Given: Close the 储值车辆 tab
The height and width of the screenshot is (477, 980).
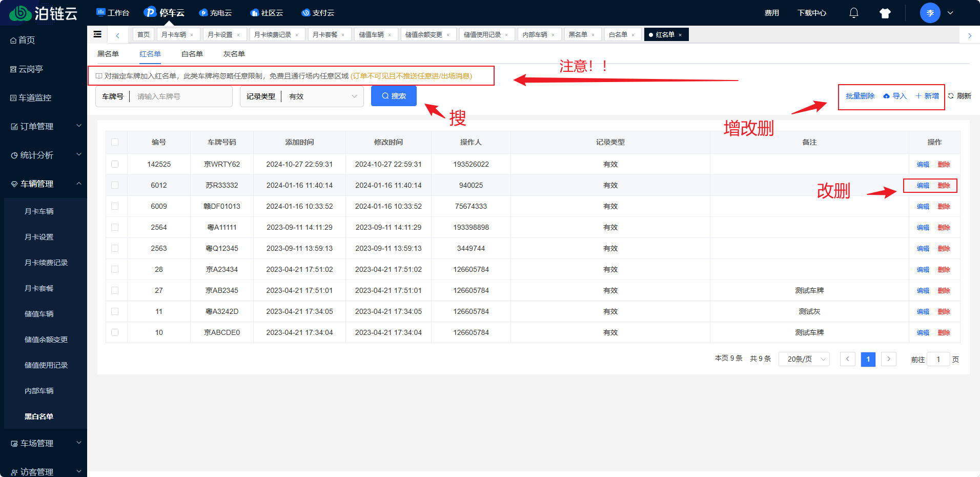Looking at the screenshot, I should [390, 35].
